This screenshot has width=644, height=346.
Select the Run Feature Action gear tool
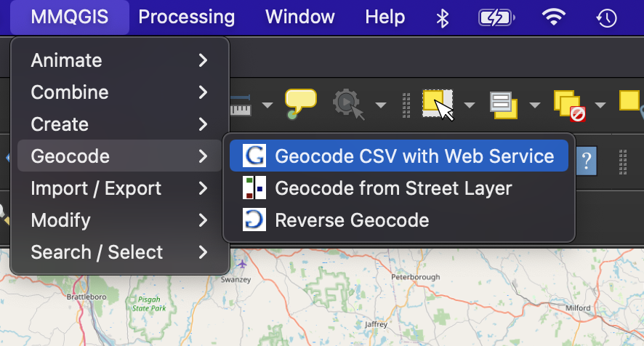tap(347, 104)
